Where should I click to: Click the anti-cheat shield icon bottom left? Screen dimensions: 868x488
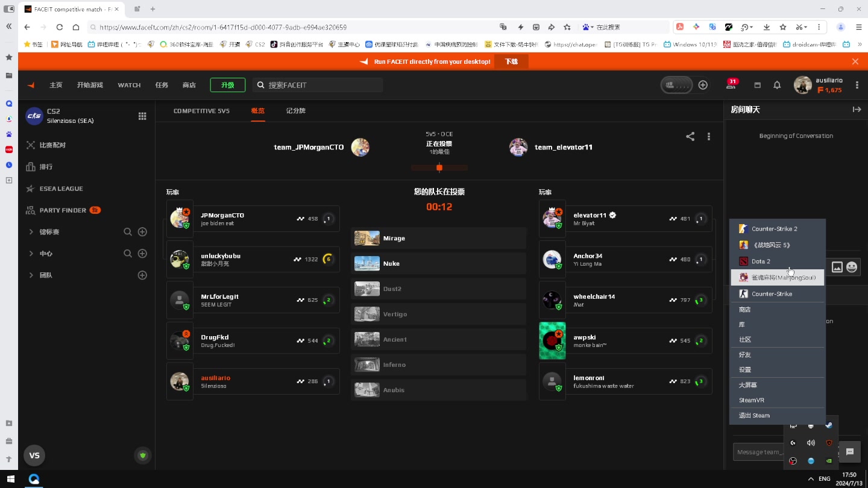point(143,455)
